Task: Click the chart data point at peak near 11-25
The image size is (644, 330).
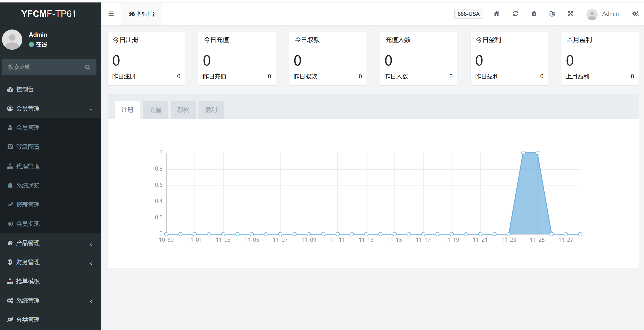Action: click(x=537, y=153)
